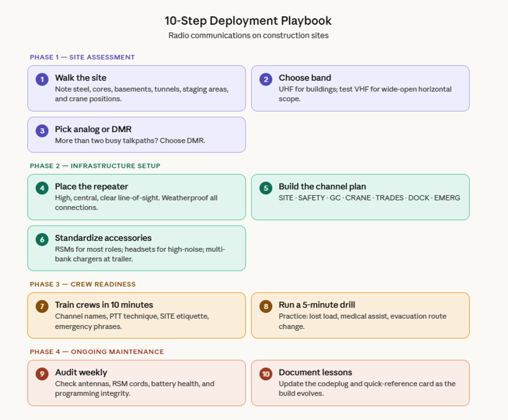Click the step 5 badge next to Build the channel plan

(x=265, y=187)
